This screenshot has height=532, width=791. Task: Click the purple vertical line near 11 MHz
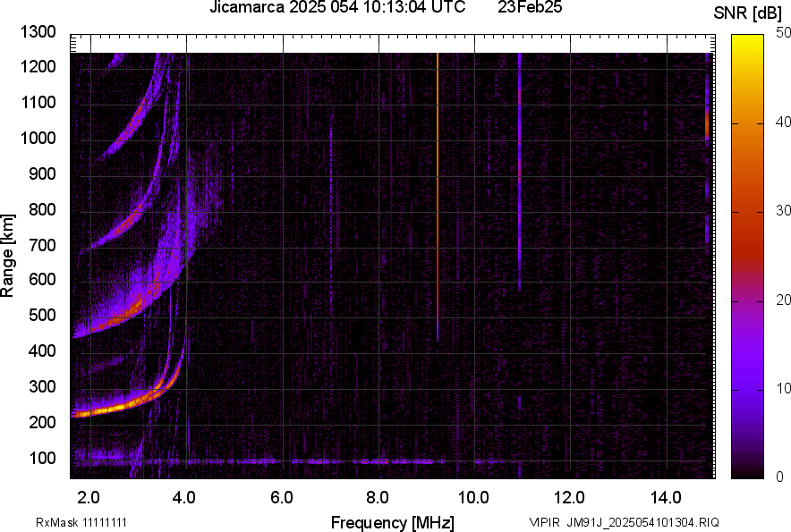tap(519, 179)
